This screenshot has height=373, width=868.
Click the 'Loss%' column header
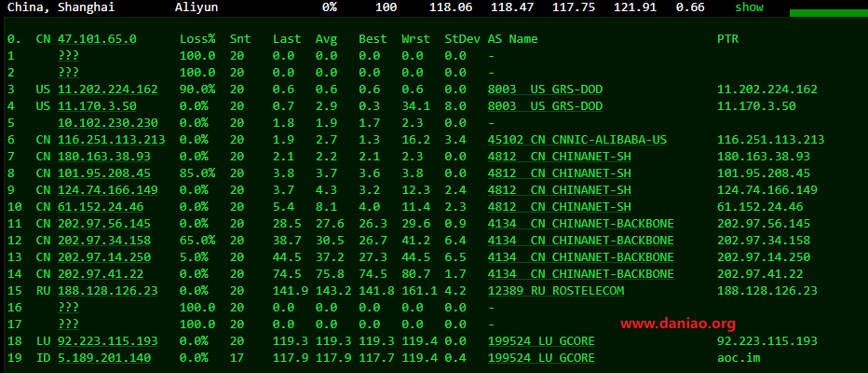point(197,39)
